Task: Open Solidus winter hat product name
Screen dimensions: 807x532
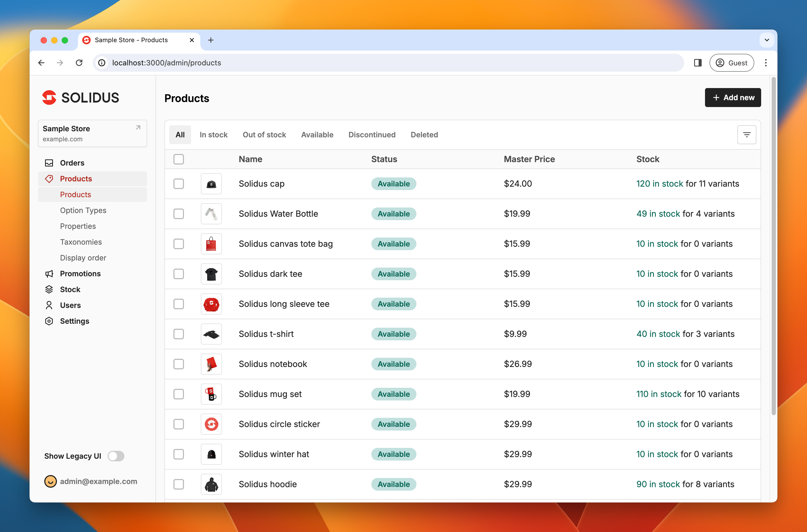Action: pyautogui.click(x=274, y=454)
